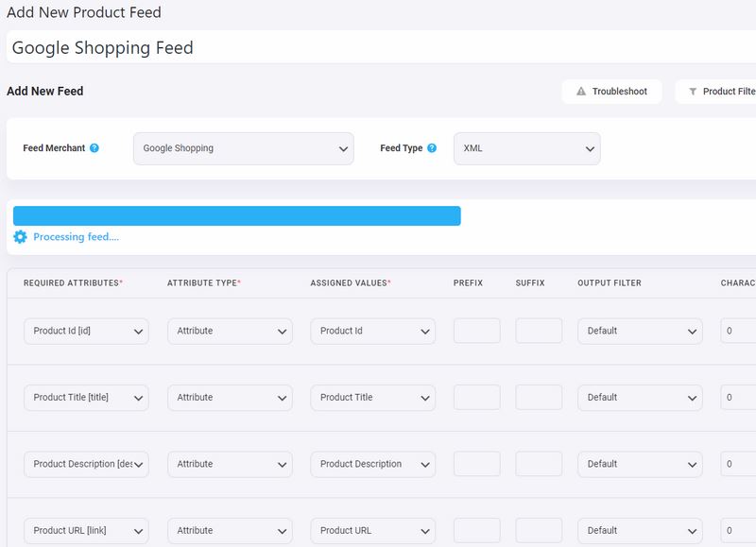Open the Product Id [id] required attribute dropdown
Image resolution: width=756 pixels, height=547 pixels.
pos(86,331)
